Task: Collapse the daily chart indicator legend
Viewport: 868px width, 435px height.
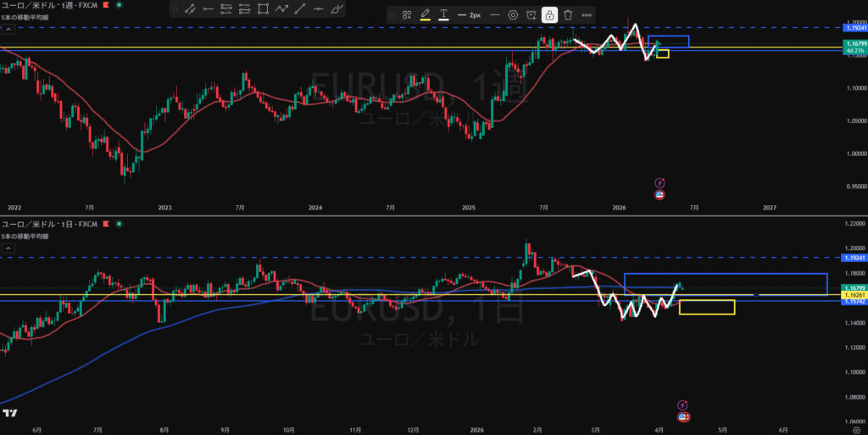Action: pyautogui.click(x=7, y=248)
